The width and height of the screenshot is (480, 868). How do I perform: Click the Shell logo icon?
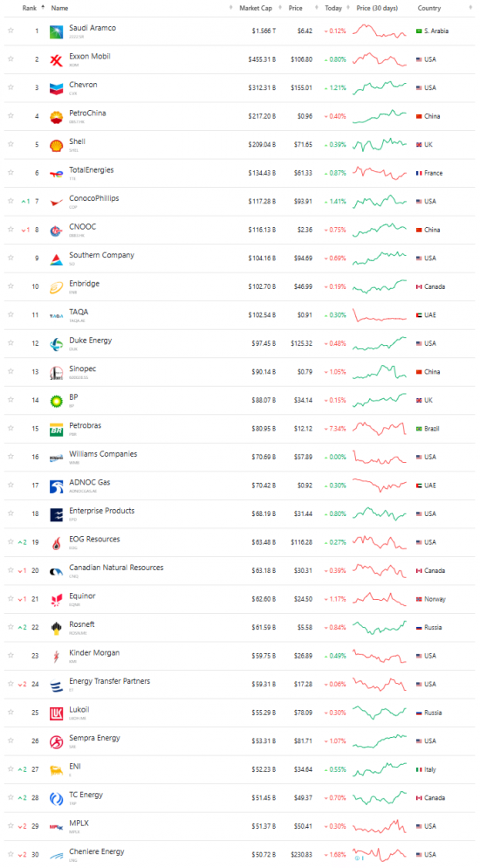click(x=57, y=146)
